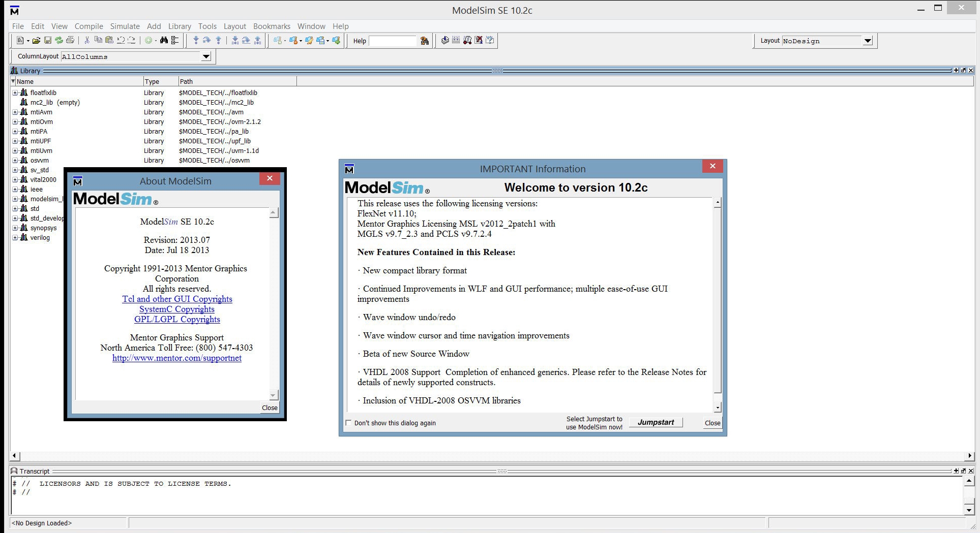Click the Undo arrow icon
980x533 pixels.
pyautogui.click(x=121, y=41)
